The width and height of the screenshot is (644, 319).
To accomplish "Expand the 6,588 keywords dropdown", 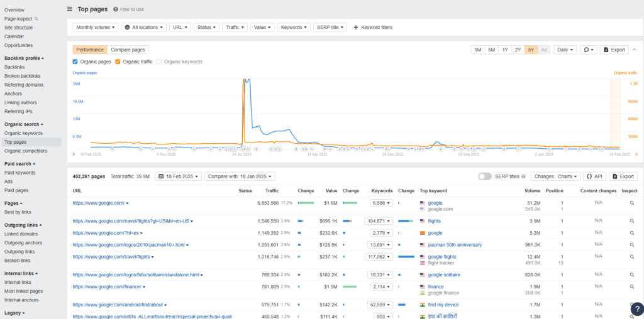I will pyautogui.click(x=381, y=203).
